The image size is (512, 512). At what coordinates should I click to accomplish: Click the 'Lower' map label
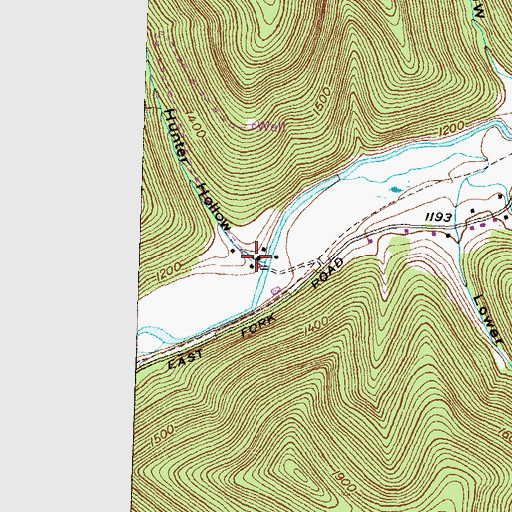pos(488,319)
